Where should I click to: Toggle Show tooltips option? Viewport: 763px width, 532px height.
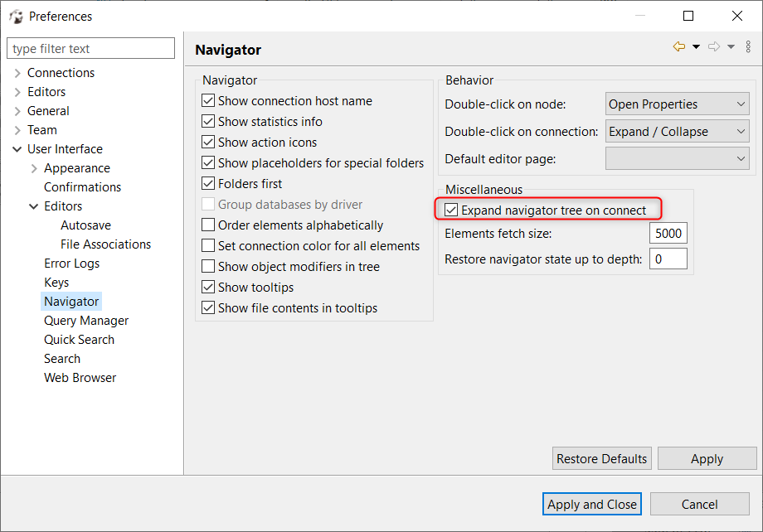pyautogui.click(x=207, y=287)
